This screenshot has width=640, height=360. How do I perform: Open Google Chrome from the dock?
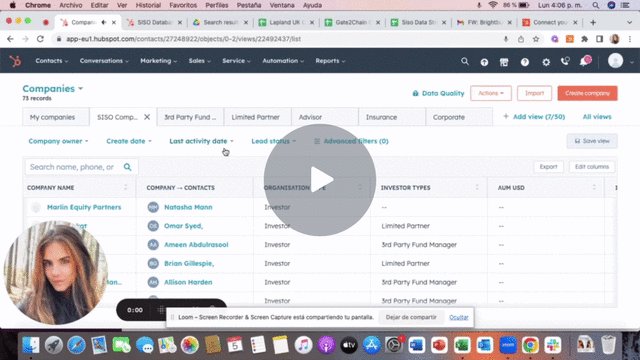[530, 345]
